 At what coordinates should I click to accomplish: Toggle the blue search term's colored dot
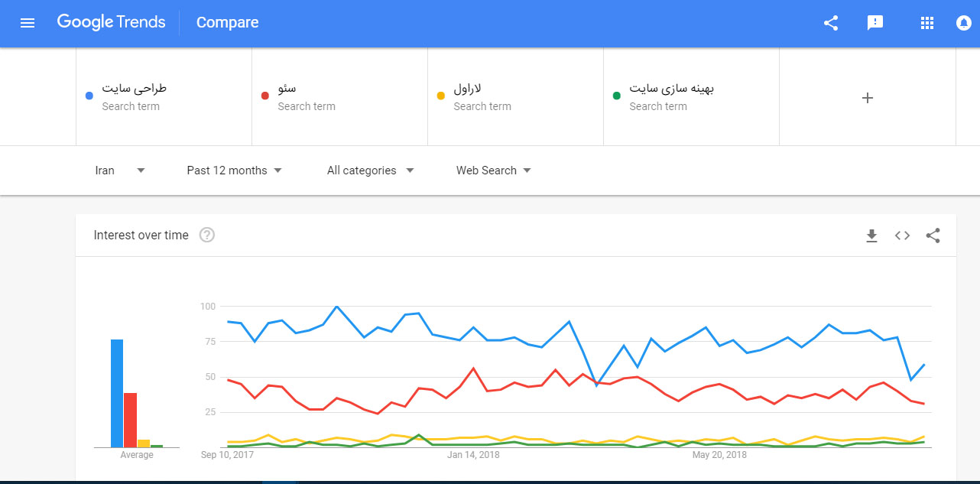pos(89,95)
